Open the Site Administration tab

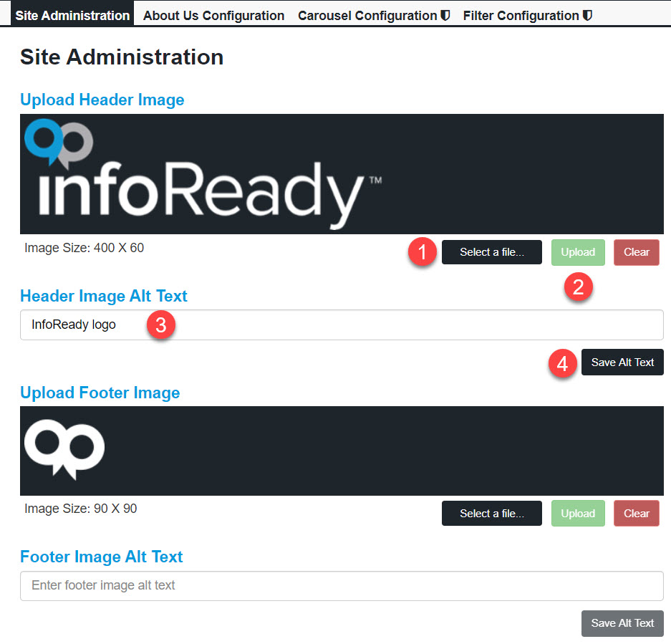click(x=72, y=14)
